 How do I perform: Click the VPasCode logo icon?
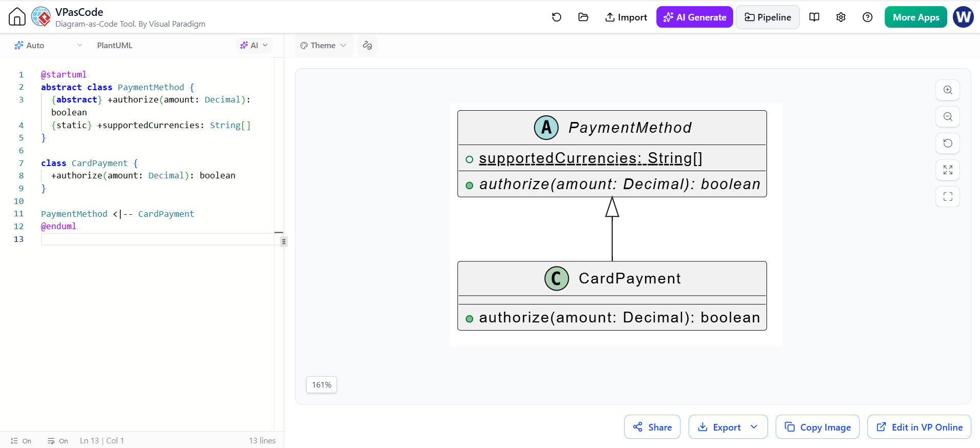[x=41, y=17]
